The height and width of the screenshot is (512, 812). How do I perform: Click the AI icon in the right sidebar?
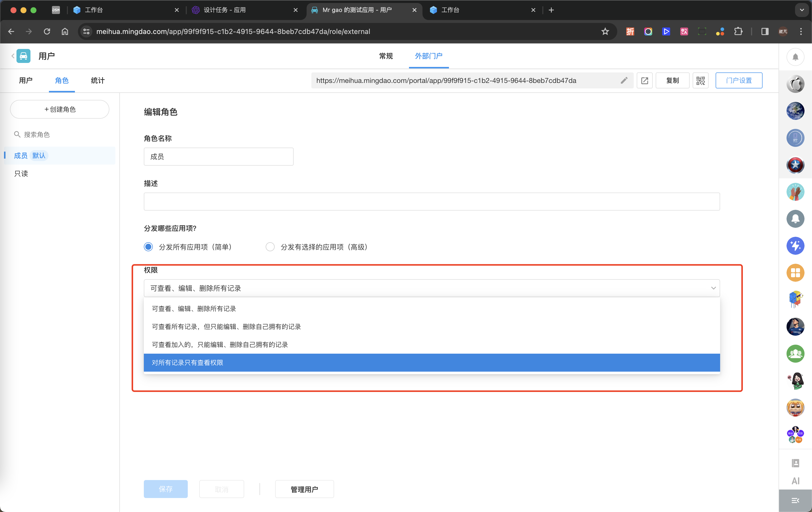tap(795, 481)
